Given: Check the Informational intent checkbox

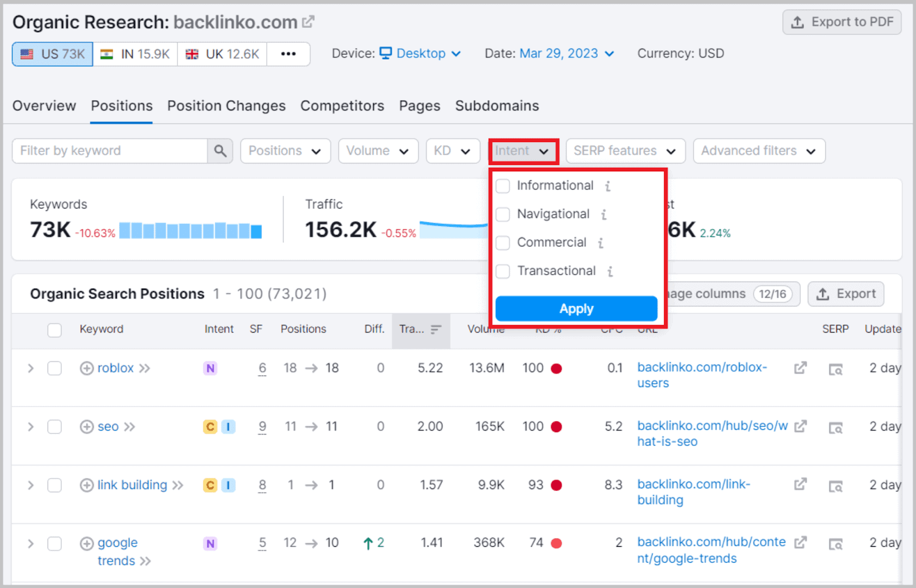Looking at the screenshot, I should pos(503,186).
